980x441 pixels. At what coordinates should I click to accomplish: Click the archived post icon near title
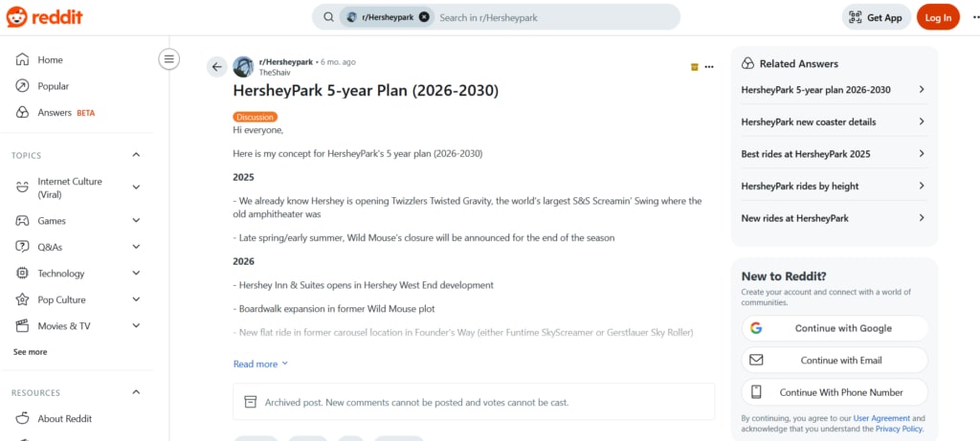tap(695, 67)
